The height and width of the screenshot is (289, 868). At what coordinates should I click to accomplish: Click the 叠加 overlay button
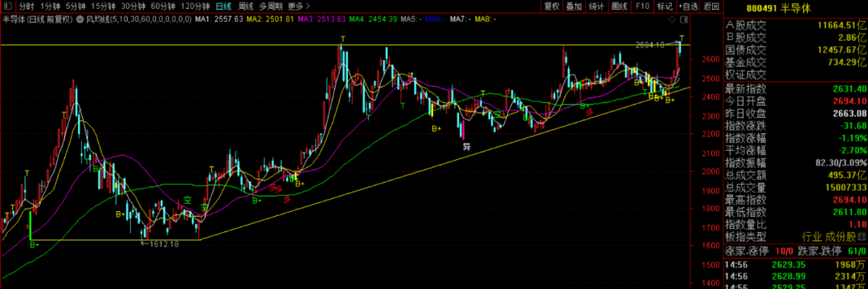(574, 6)
